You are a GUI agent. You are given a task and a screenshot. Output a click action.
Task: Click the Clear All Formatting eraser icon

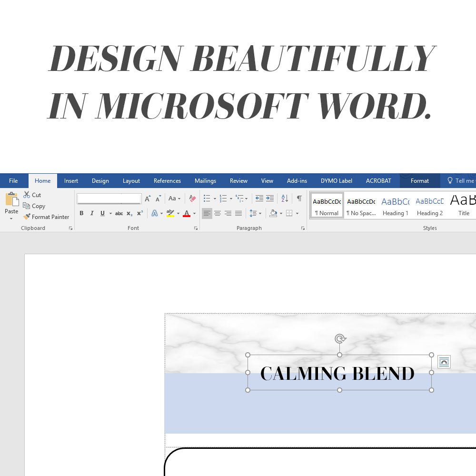pyautogui.click(x=192, y=198)
